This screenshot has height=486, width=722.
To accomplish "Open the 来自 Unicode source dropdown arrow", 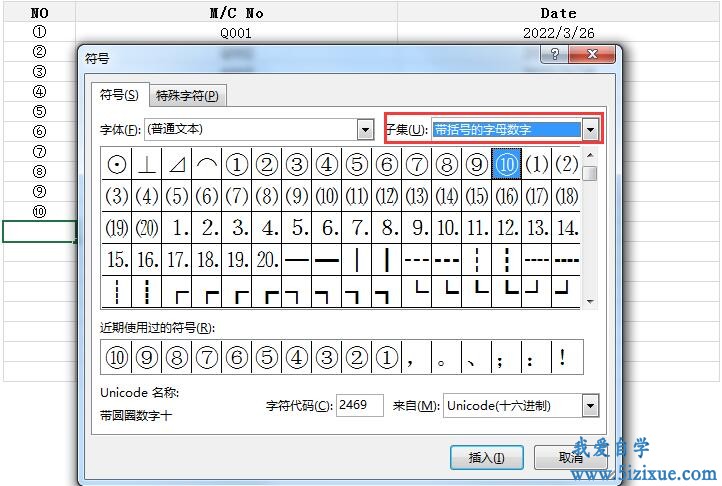I will point(590,406).
